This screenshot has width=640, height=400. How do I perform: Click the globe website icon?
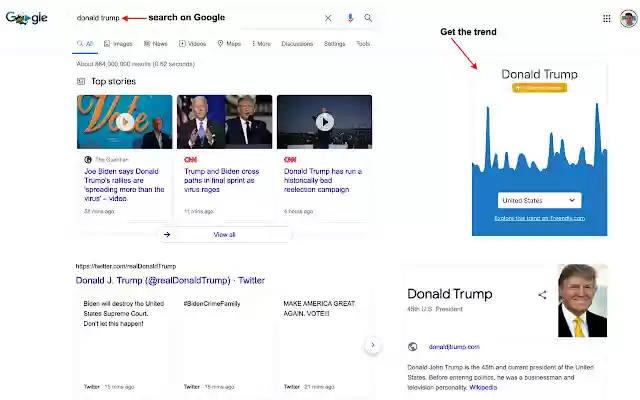click(x=413, y=347)
